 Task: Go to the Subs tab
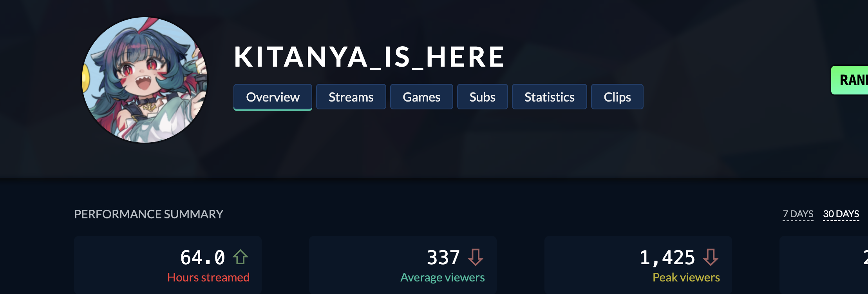482,97
